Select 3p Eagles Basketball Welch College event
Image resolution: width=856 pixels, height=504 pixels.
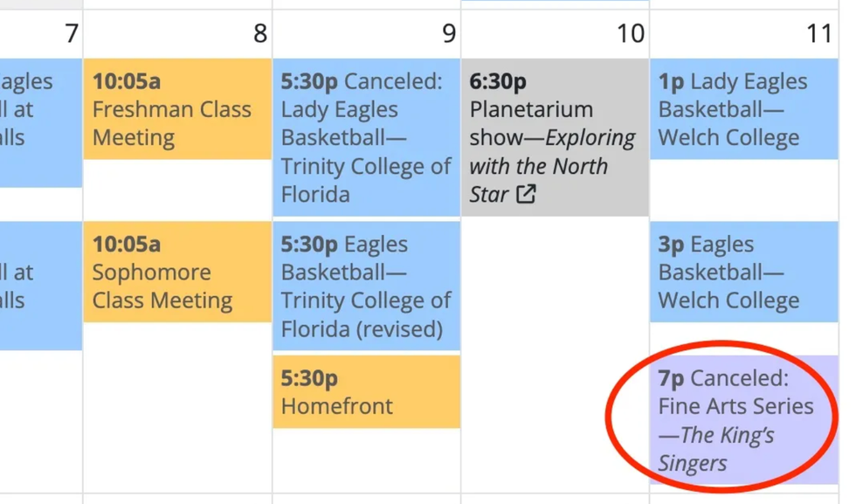743,272
